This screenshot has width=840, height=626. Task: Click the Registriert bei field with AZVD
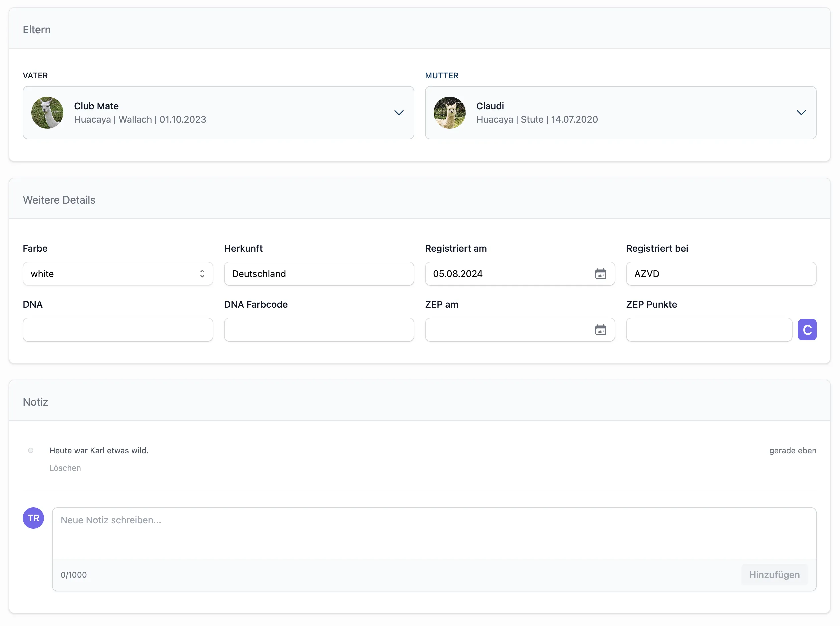[721, 274]
